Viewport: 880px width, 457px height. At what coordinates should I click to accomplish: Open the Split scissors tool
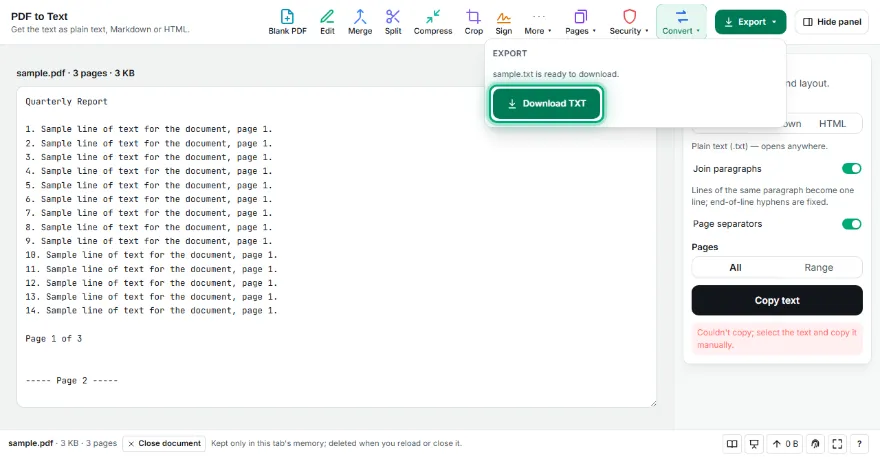click(393, 22)
